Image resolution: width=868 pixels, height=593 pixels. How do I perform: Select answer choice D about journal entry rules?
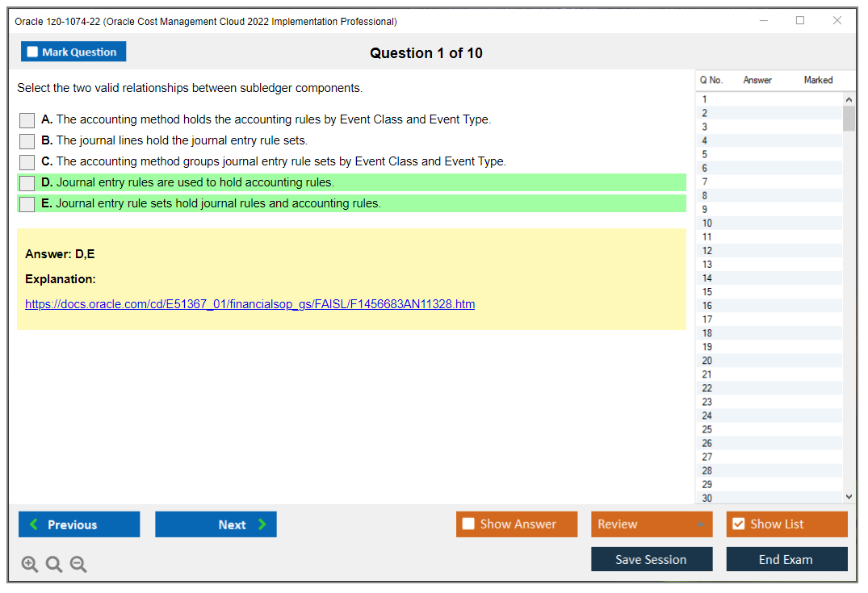[27, 183]
